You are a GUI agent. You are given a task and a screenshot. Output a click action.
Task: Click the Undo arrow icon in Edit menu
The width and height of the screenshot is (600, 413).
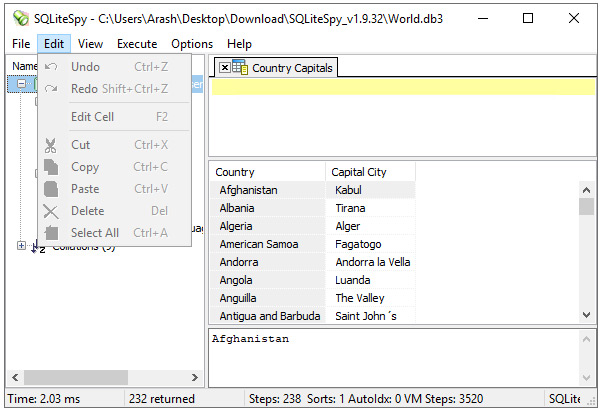click(51, 67)
